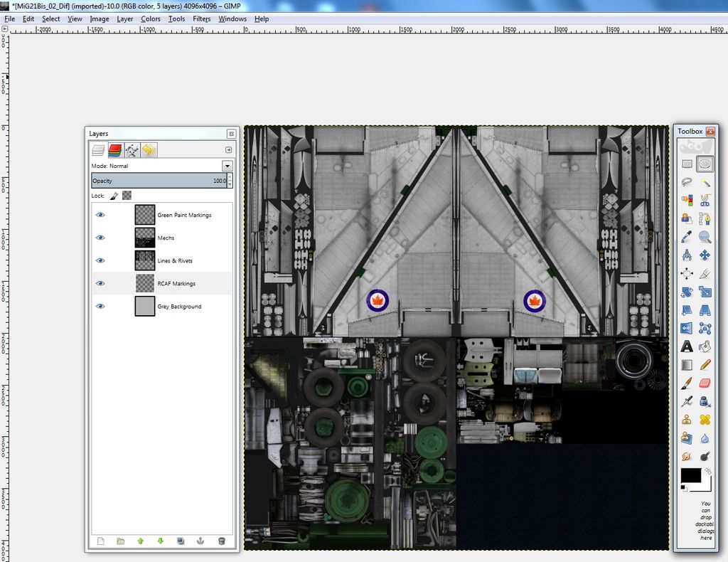This screenshot has height=562, width=728.
Task: Pick the Paths tool in the Toolbox
Action: tap(706, 218)
